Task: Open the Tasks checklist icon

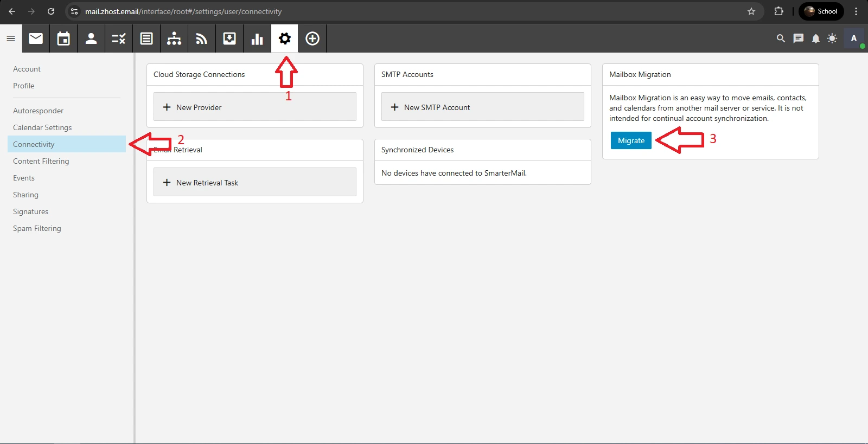Action: (x=119, y=38)
